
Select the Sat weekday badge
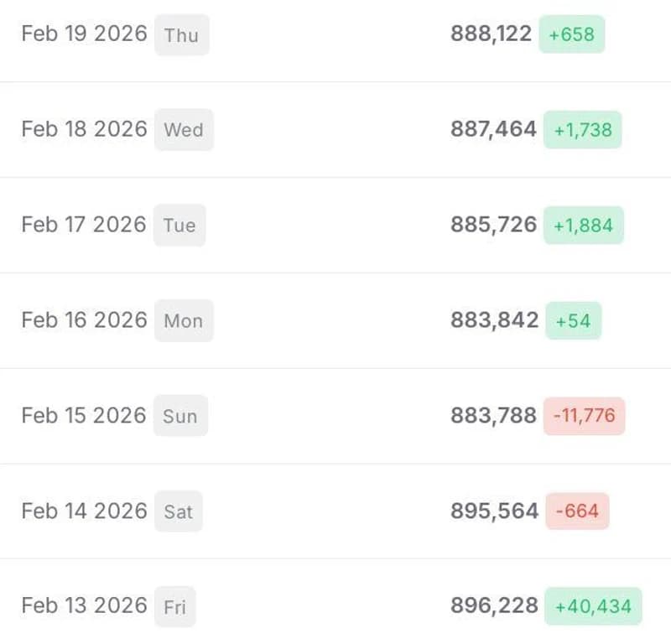(179, 512)
